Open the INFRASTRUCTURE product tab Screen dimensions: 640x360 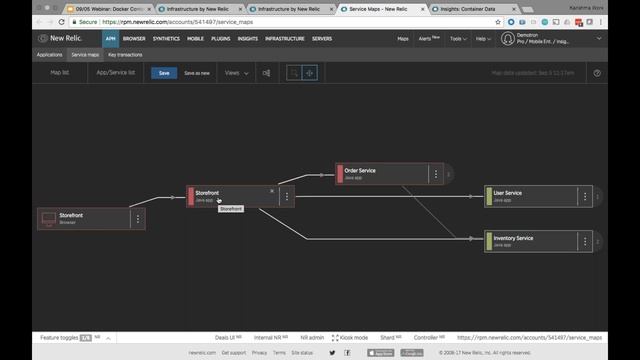(x=285, y=39)
